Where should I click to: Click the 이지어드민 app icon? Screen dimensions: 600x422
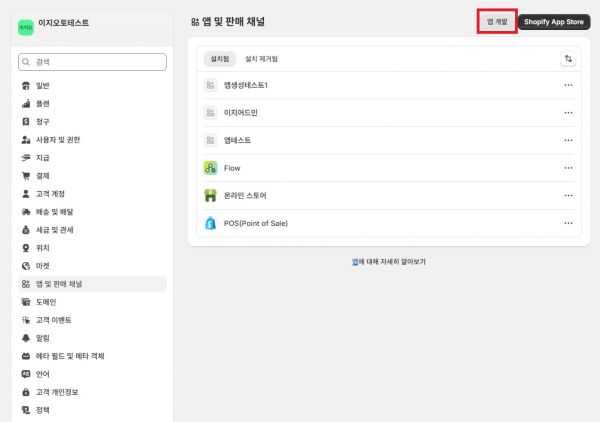point(211,113)
